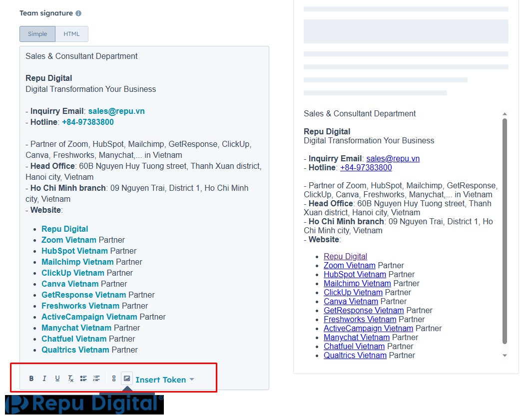Screen dimensions: 530x420
Task: Click "Sales & Consultant Department" in the preview
Action: pos(360,113)
